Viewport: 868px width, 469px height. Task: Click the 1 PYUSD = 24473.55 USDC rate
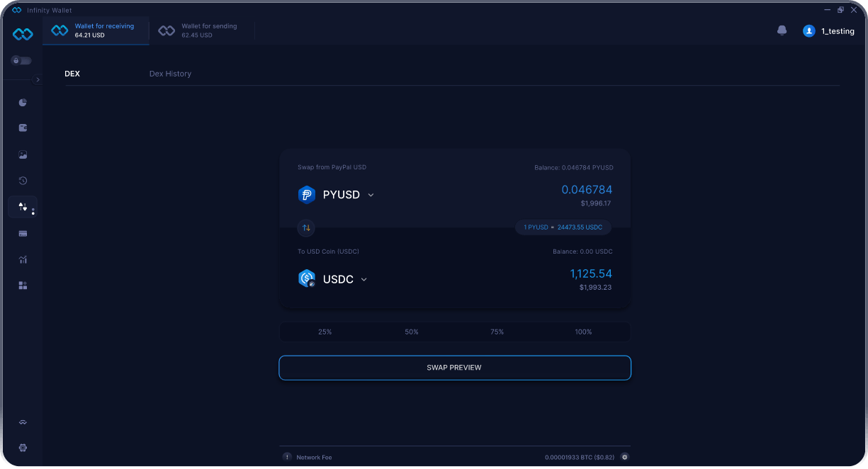(x=563, y=227)
